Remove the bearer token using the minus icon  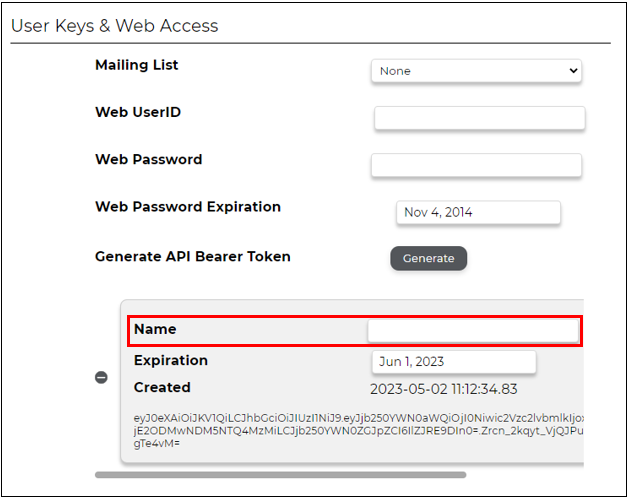101,378
